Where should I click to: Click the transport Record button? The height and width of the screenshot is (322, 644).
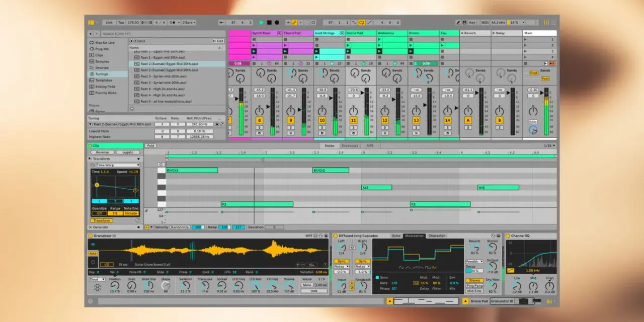click(x=277, y=23)
